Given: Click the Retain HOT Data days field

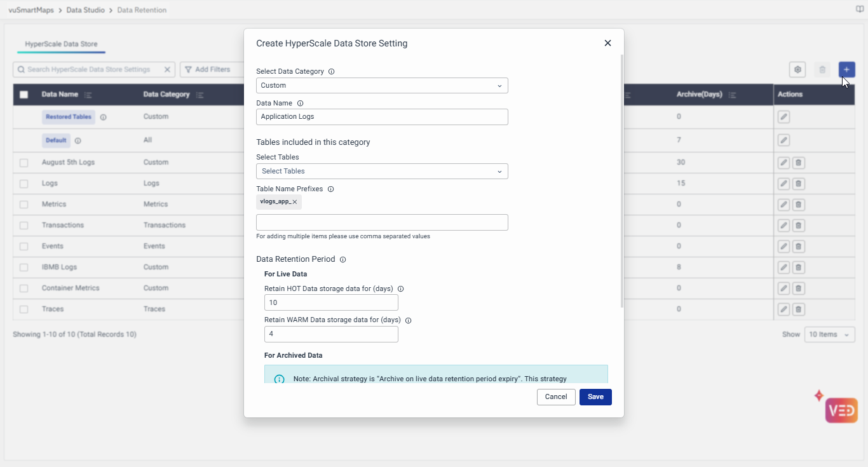Looking at the screenshot, I should point(331,302).
